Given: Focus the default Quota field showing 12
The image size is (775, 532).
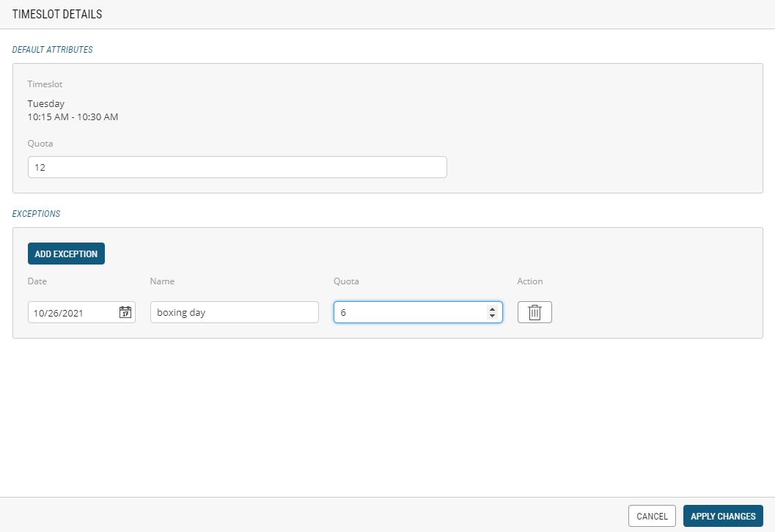Looking at the screenshot, I should pos(237,167).
